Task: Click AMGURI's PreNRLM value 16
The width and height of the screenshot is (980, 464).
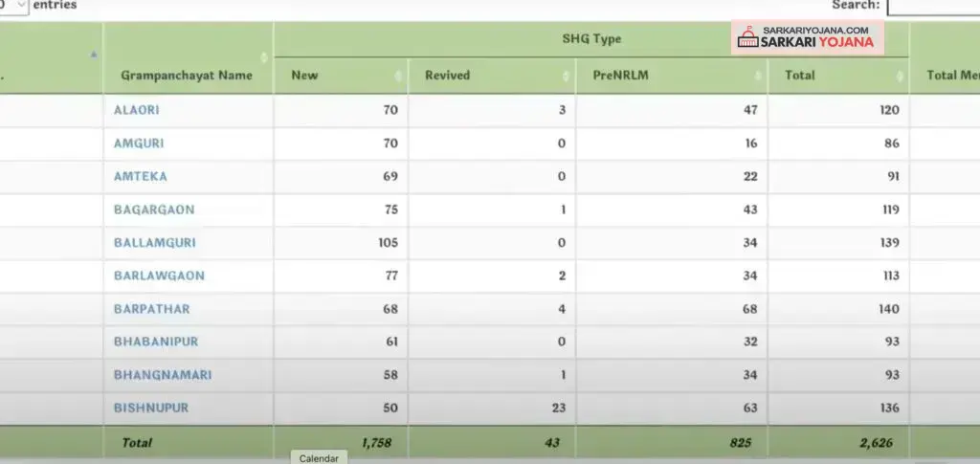Action: point(751,143)
